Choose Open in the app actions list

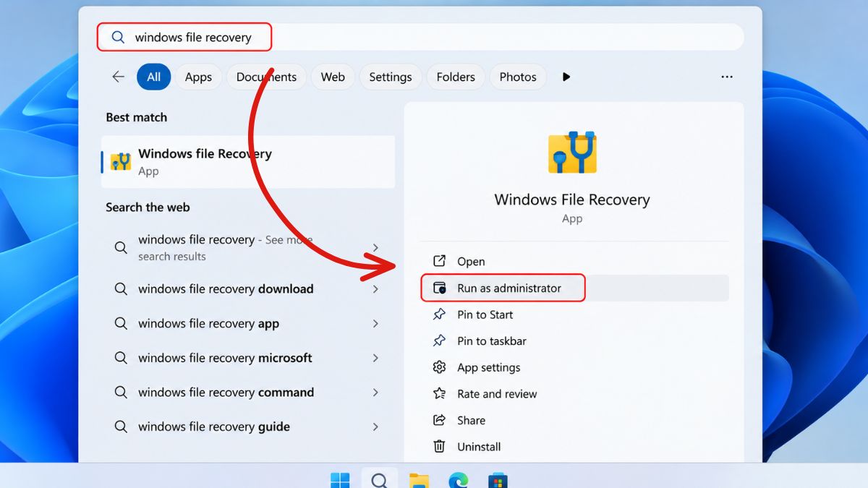(x=575, y=262)
